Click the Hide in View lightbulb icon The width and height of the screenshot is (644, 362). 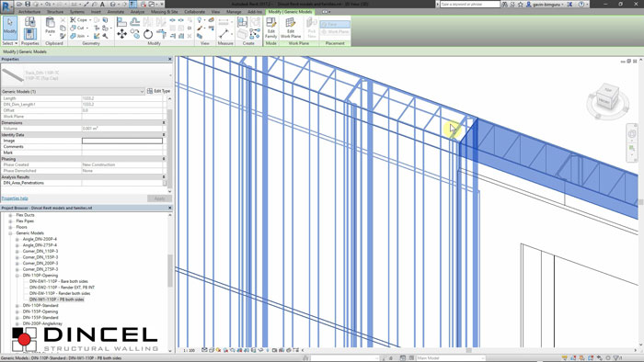tap(200, 20)
